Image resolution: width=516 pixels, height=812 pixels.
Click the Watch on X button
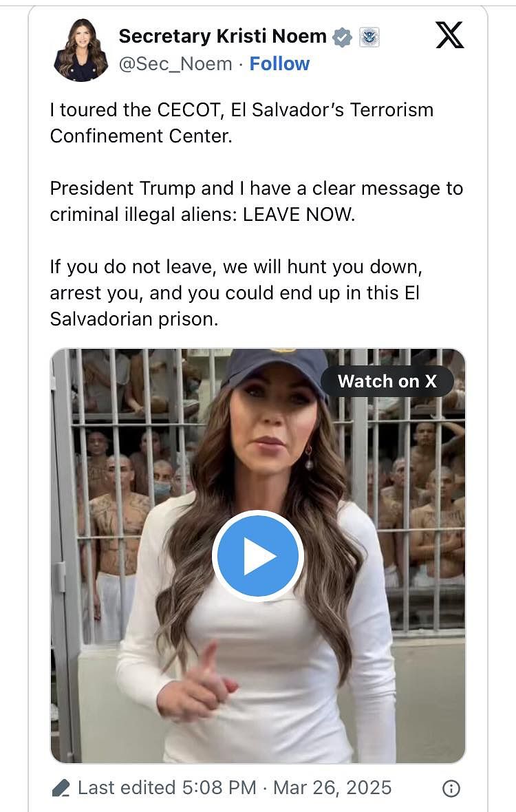click(387, 381)
